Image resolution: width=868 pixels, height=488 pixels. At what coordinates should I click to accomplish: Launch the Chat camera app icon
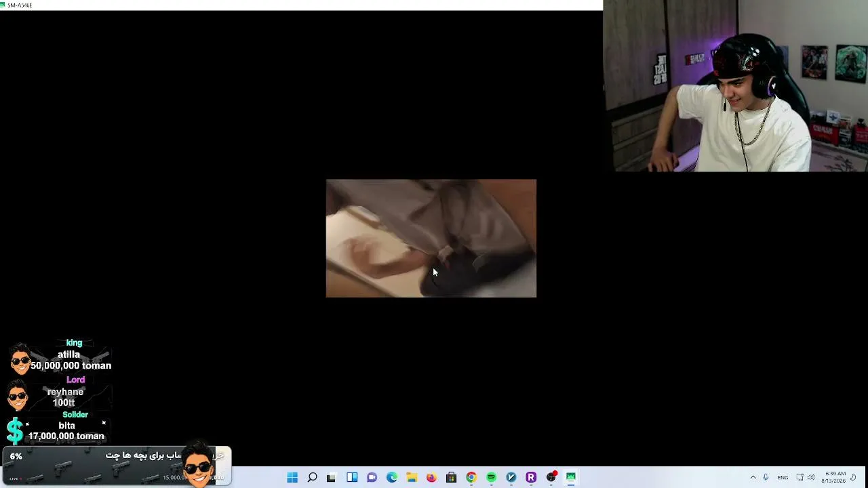coord(372,477)
